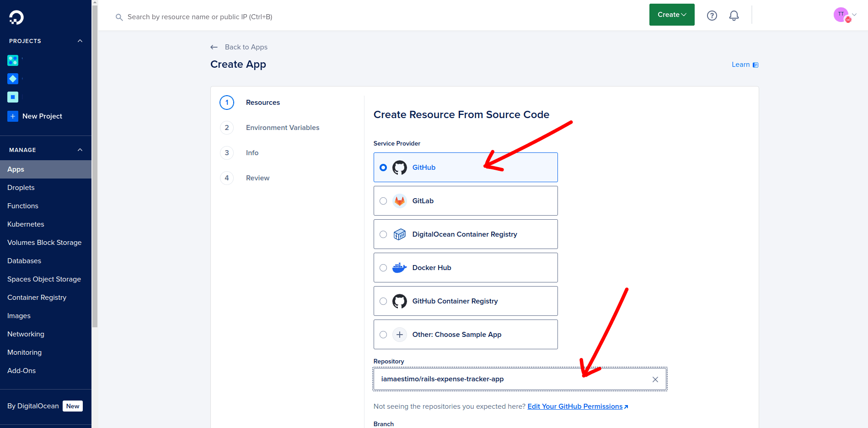
Task: Click the New Project plus icon
Action: point(13,116)
